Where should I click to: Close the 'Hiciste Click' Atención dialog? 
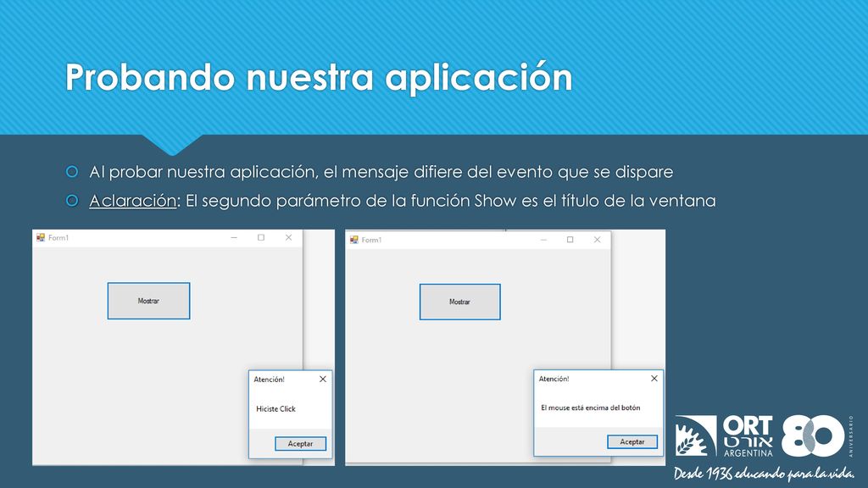pos(323,379)
